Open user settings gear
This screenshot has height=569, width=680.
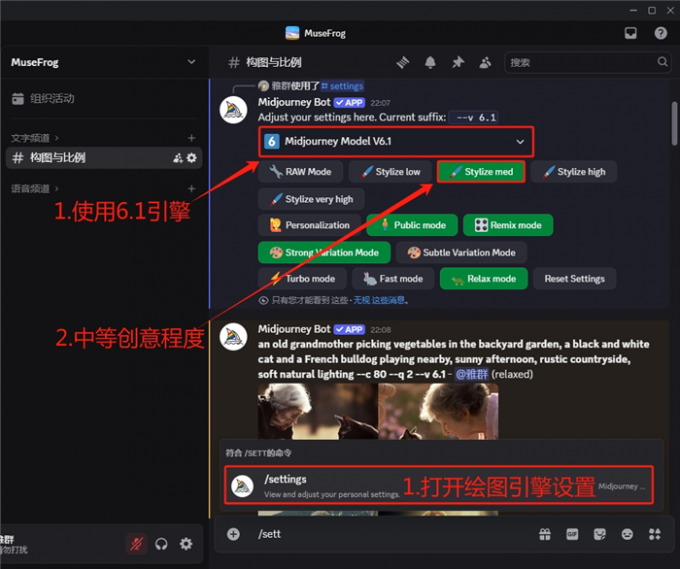[186, 543]
